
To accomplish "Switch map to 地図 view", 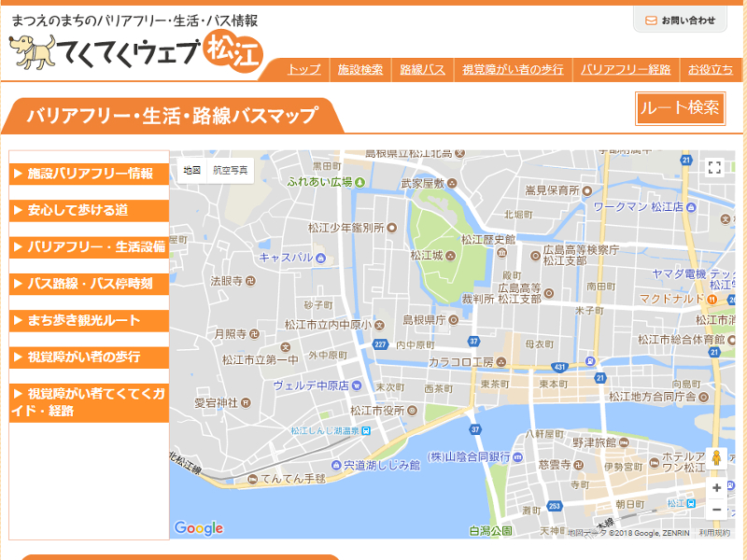I will (191, 170).
